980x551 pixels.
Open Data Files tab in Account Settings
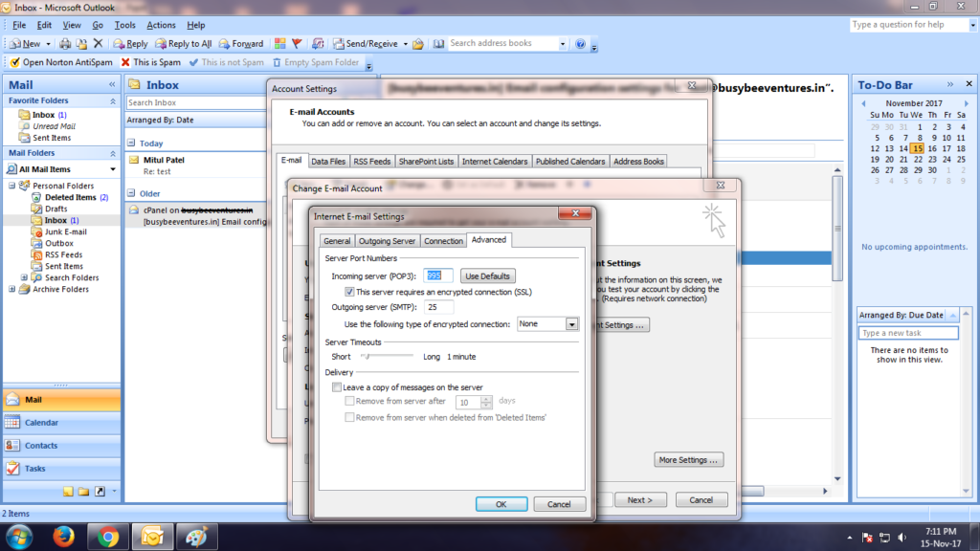pos(328,161)
